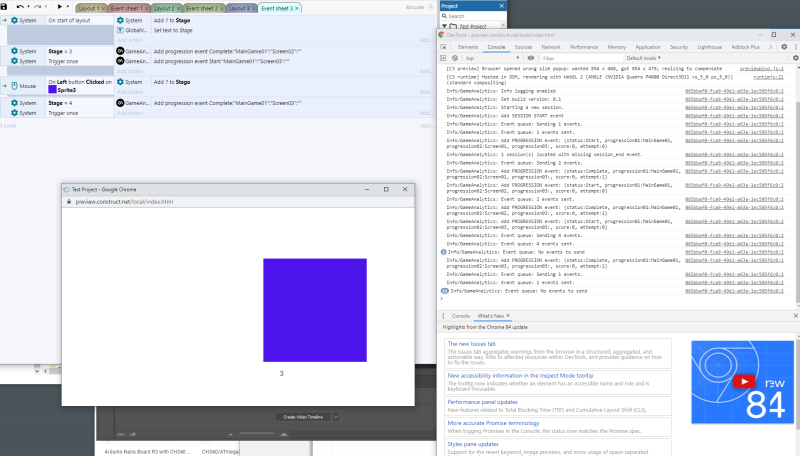Switch to the Event sheet 2 tab
Image resolution: width=800 pixels, height=456 pixels.
coord(202,9)
